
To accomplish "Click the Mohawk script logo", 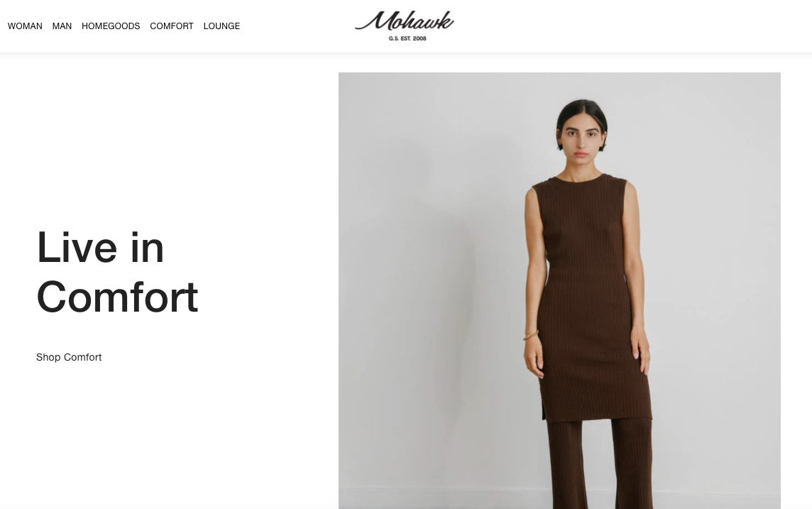I will tap(405, 21).
